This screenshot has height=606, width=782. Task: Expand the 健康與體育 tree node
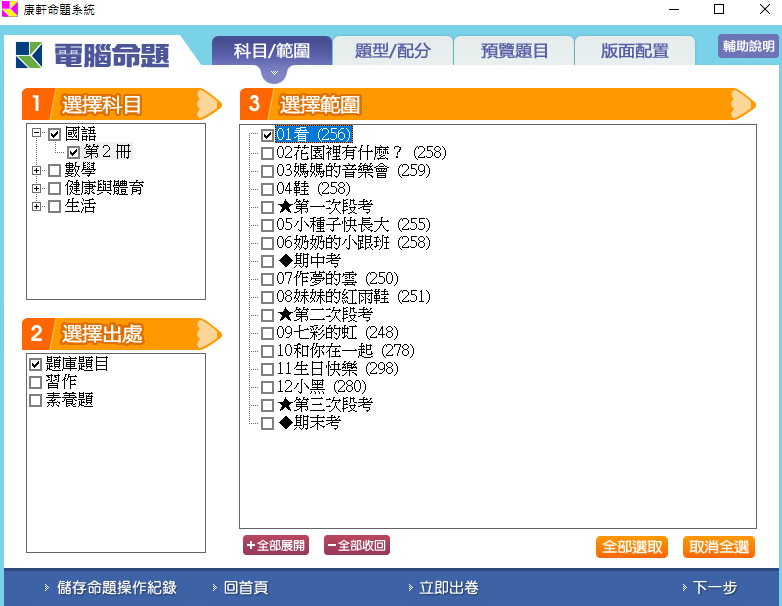37,189
